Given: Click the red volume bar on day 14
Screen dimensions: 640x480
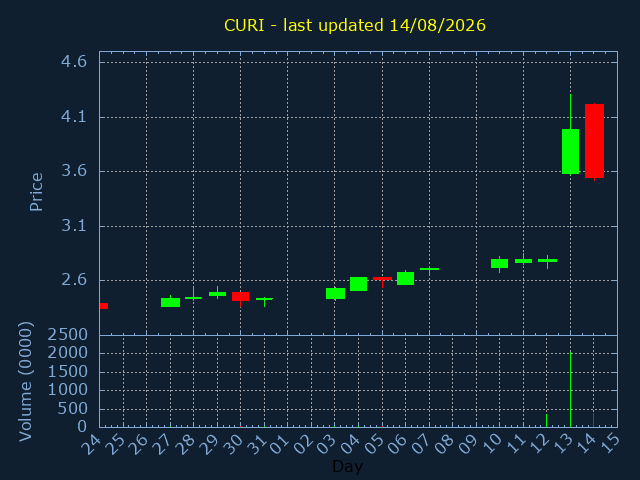Looking at the screenshot, I should tap(593, 420).
